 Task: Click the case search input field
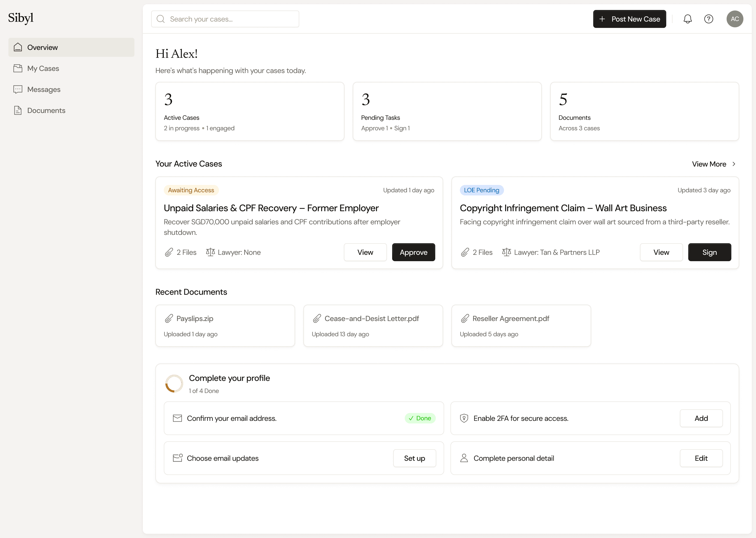225,19
